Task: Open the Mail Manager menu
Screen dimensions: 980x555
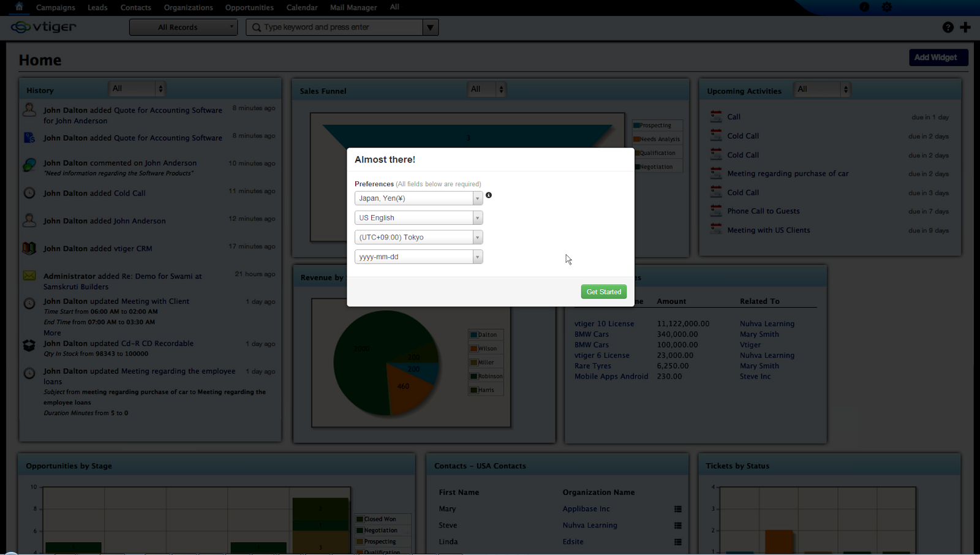Action: (x=353, y=7)
